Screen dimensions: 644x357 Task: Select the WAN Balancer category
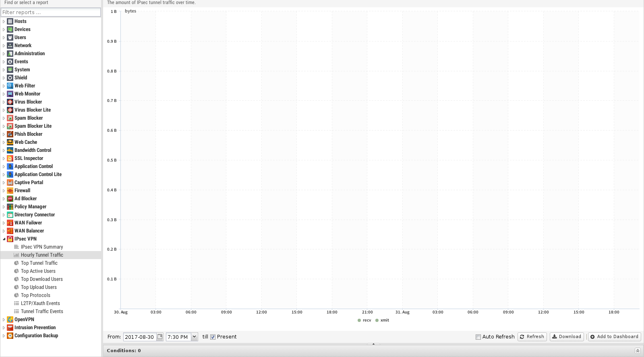(29, 231)
